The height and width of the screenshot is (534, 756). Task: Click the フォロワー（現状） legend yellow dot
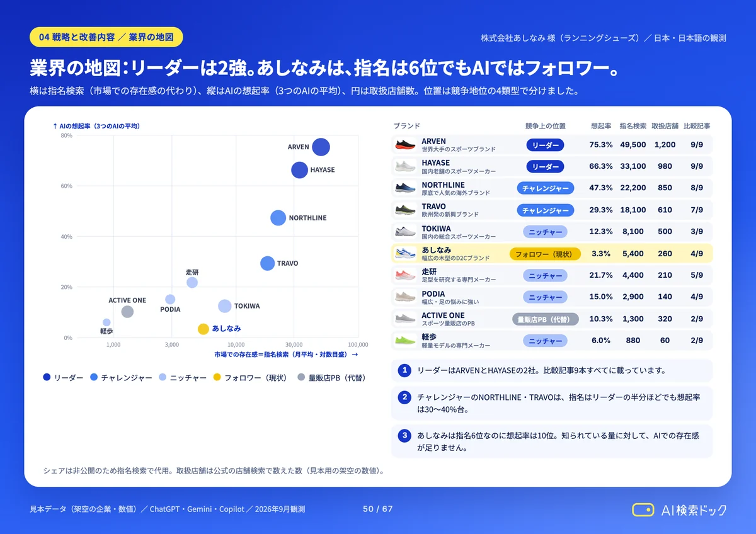[217, 377]
